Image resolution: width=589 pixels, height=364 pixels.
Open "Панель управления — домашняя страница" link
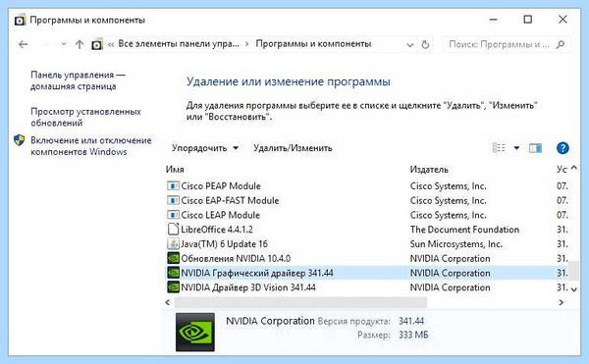tap(78, 80)
